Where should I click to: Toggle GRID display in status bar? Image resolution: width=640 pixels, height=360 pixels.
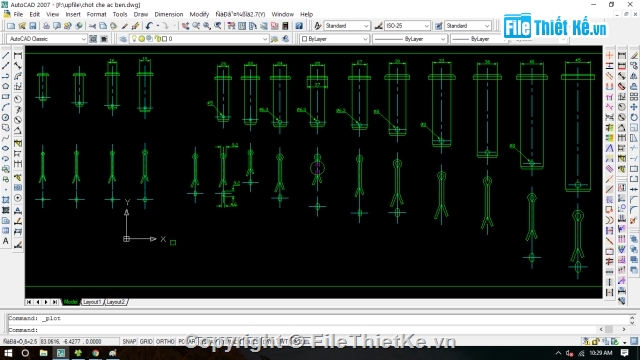(x=146, y=341)
